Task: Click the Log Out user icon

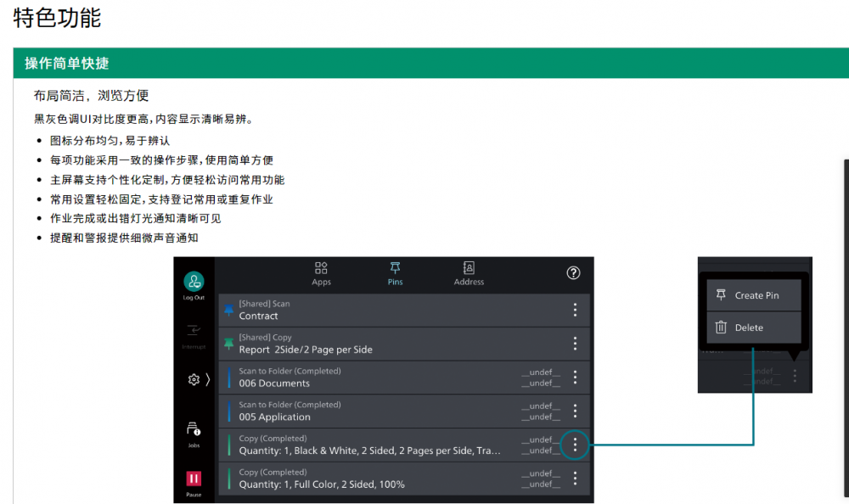Action: [194, 283]
